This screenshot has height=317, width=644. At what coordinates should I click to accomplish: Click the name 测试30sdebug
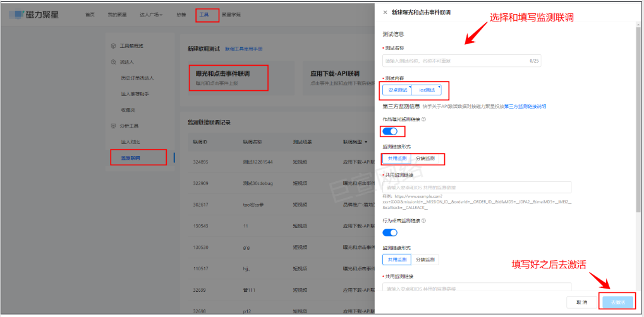pyautogui.click(x=258, y=183)
